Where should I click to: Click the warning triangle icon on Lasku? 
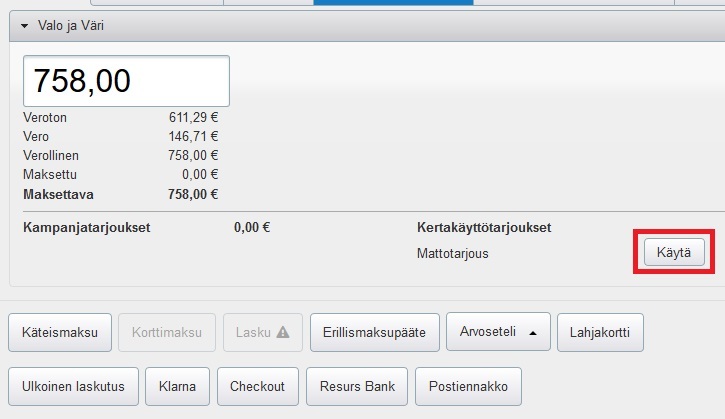pos(282,332)
